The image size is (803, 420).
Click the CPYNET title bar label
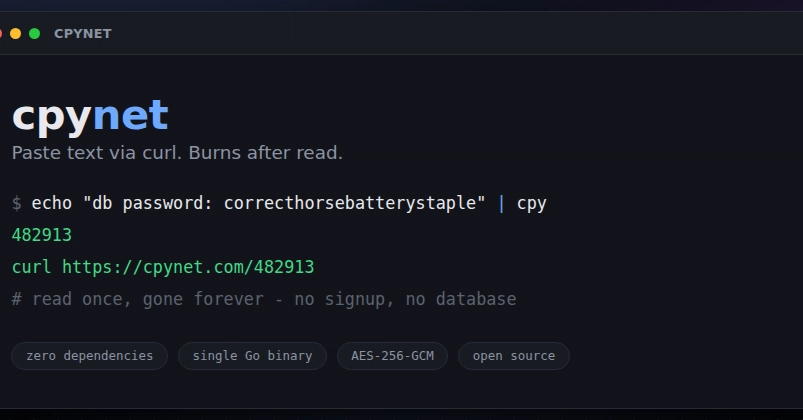[x=83, y=34]
